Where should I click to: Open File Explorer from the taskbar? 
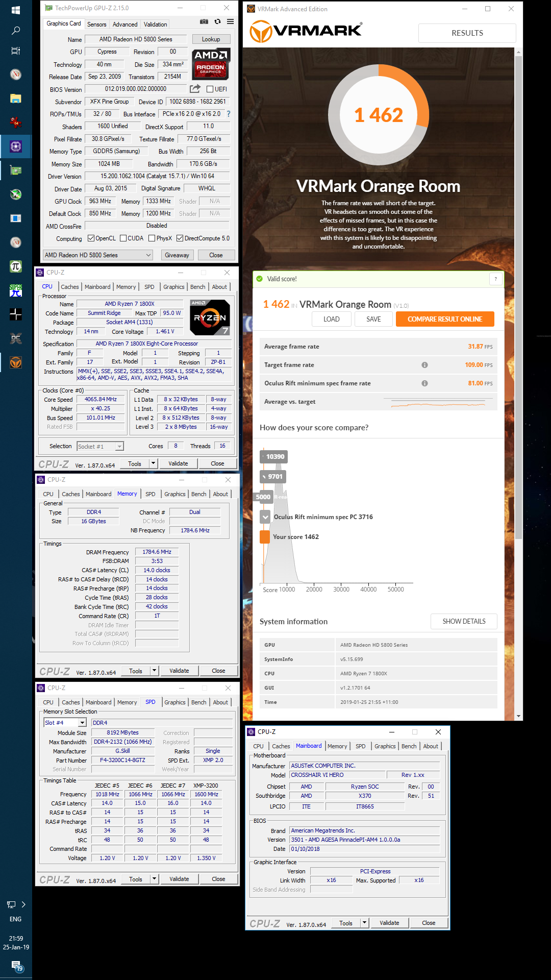[16, 99]
